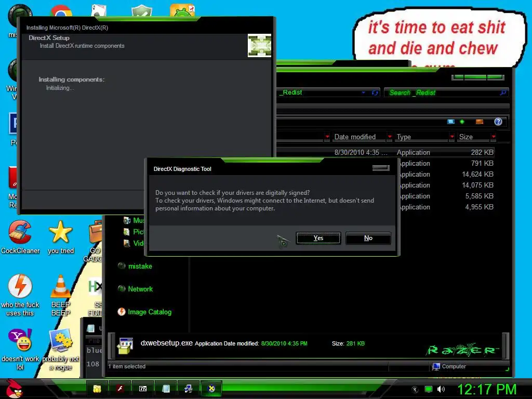This screenshot has width=532, height=399.
Task: Click the DirectX Diagnostic Tool caption button
Action: 381,168
